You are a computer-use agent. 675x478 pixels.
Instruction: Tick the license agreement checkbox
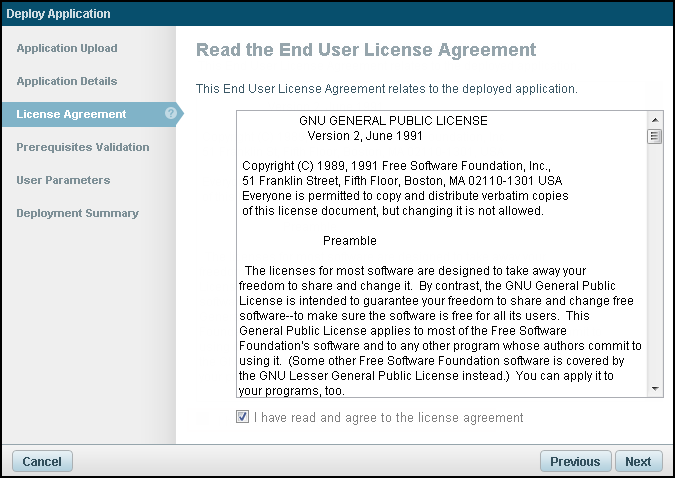(243, 417)
